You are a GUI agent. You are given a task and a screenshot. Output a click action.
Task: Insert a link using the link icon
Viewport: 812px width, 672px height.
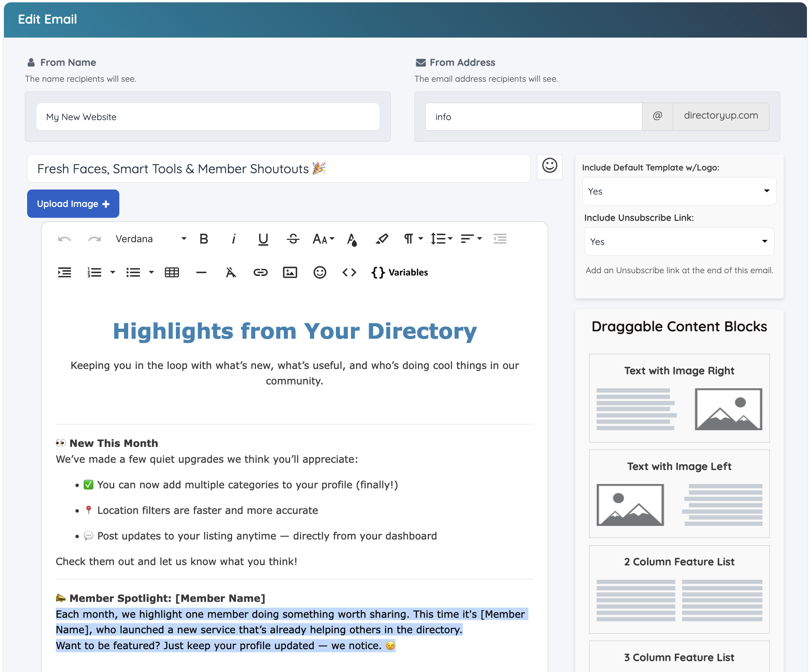point(260,272)
